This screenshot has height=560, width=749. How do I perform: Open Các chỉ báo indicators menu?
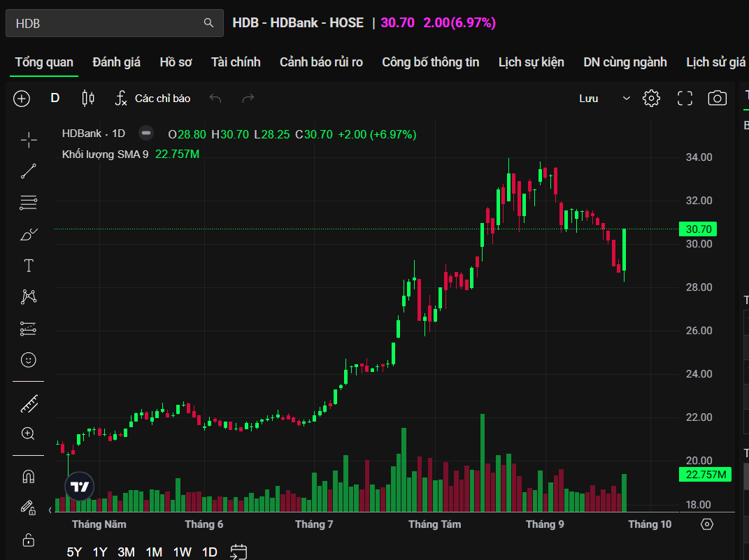[153, 99]
